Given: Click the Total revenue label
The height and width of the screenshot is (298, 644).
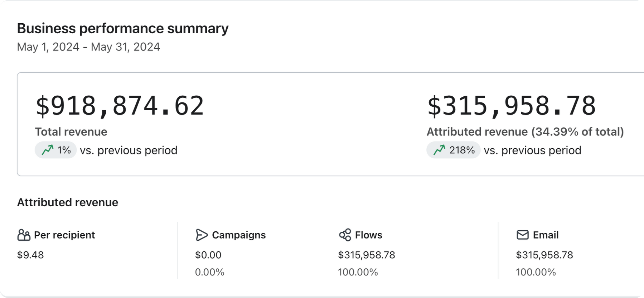Looking at the screenshot, I should pos(71,132).
